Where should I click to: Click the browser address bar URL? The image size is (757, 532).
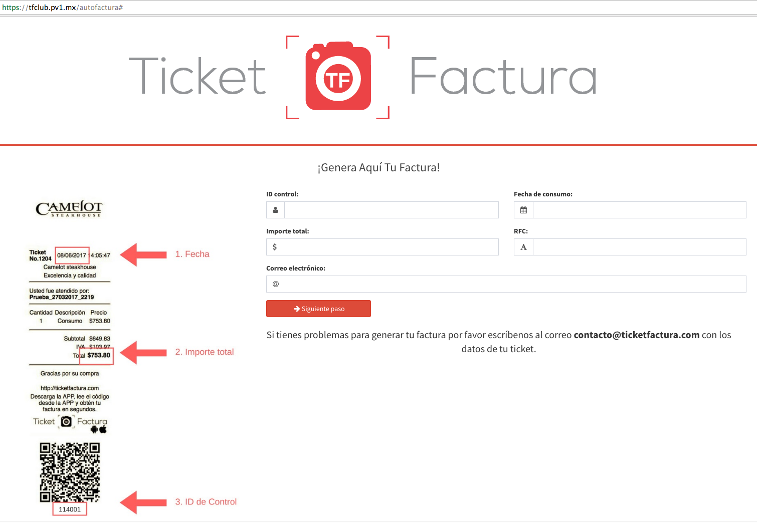point(63,8)
